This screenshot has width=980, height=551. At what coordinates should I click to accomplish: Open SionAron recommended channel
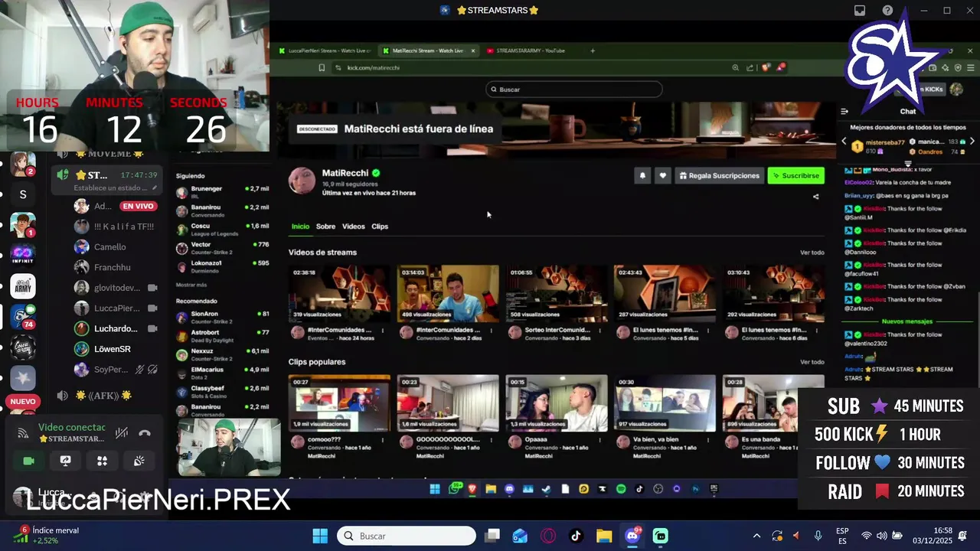click(x=222, y=317)
